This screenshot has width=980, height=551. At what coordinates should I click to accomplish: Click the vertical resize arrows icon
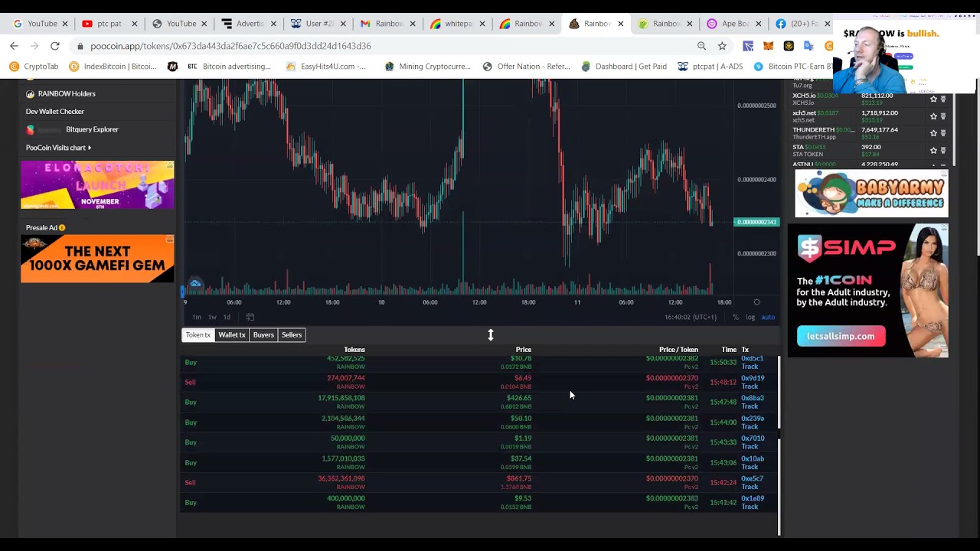click(x=491, y=335)
